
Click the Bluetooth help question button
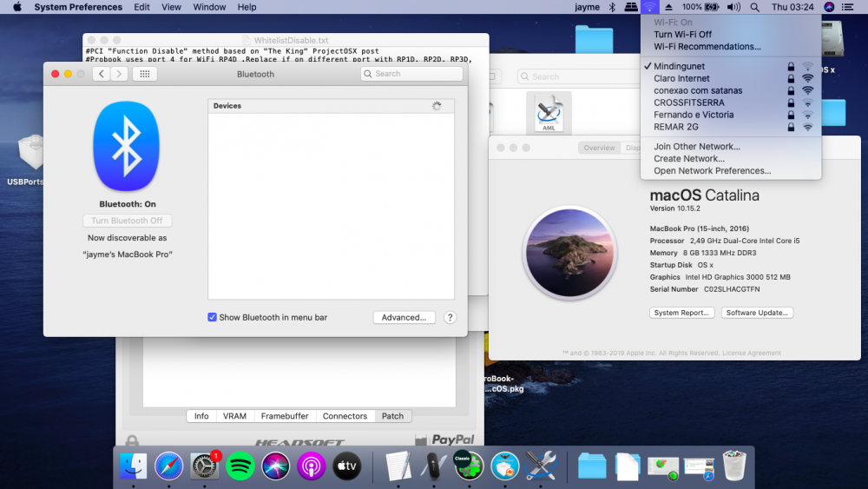tap(450, 317)
